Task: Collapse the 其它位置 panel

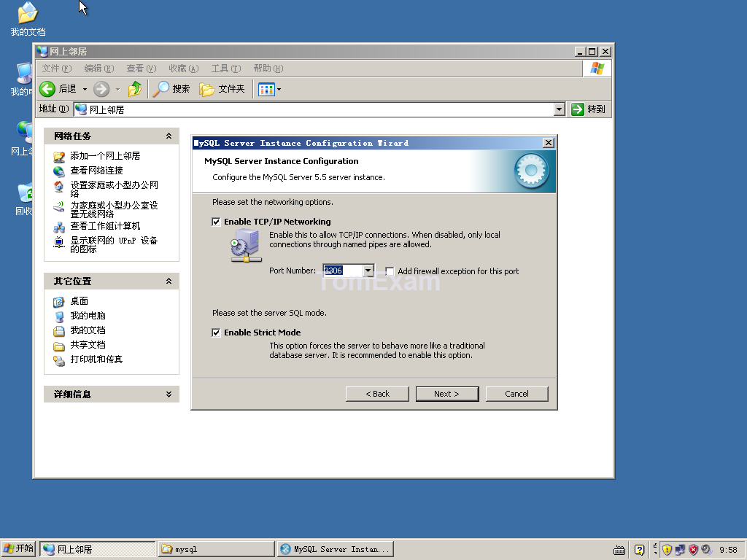Action: coord(169,281)
